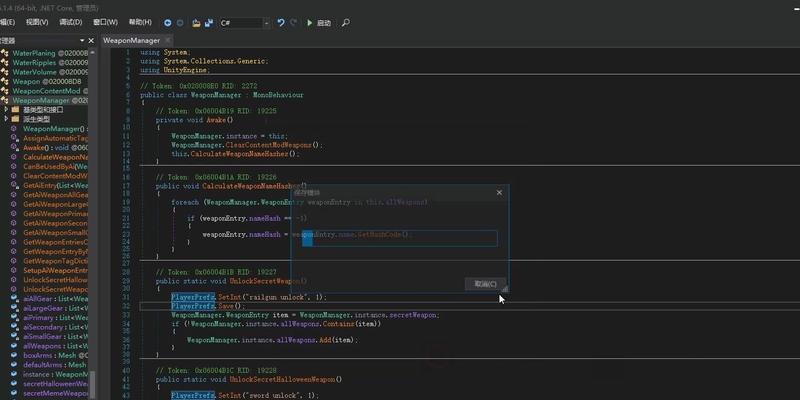
Task: Click MonoBehaviour in the class declaration
Action: click(278, 95)
